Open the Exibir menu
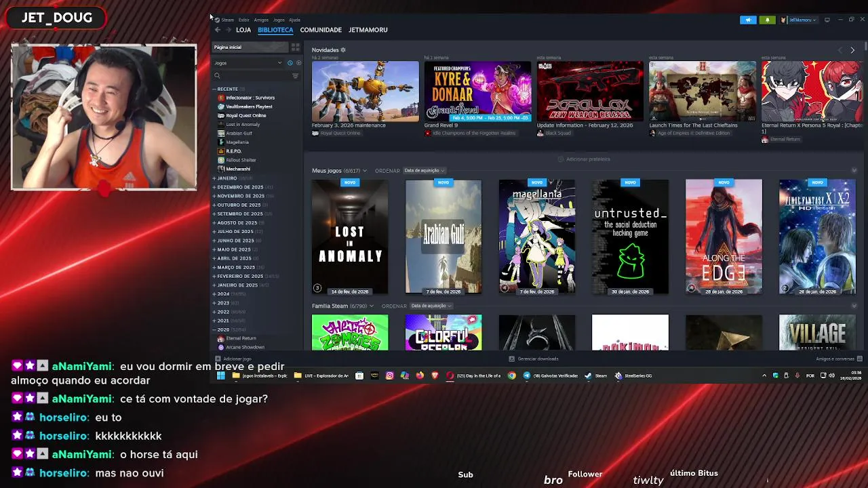Image resolution: width=868 pixels, height=488 pixels. (243, 20)
